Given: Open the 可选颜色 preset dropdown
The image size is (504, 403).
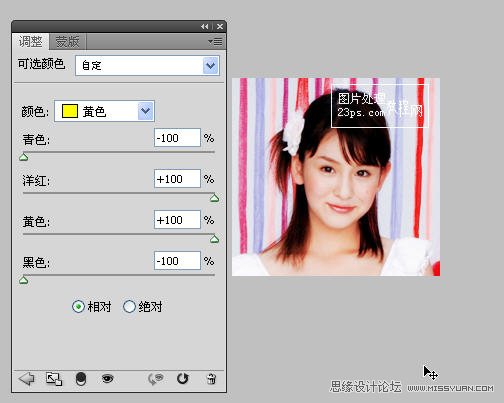Looking at the screenshot, I should tap(147, 65).
